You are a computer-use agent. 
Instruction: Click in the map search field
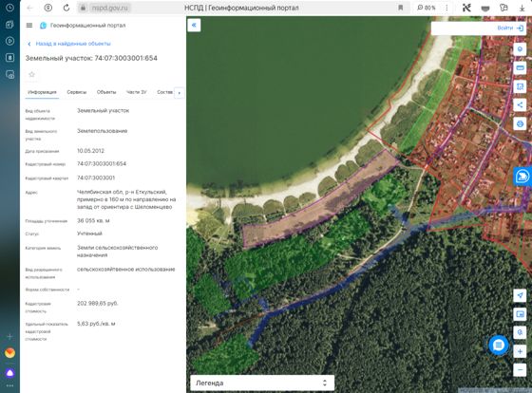pyautogui.click(x=464, y=28)
